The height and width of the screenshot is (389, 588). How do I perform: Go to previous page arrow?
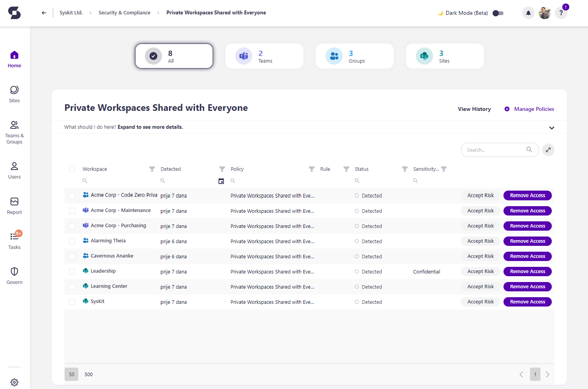(x=521, y=374)
